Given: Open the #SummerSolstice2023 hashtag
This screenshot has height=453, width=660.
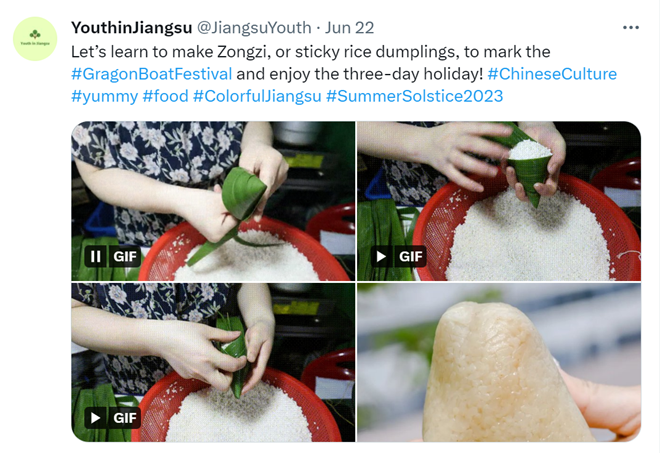Looking at the screenshot, I should [x=415, y=96].
